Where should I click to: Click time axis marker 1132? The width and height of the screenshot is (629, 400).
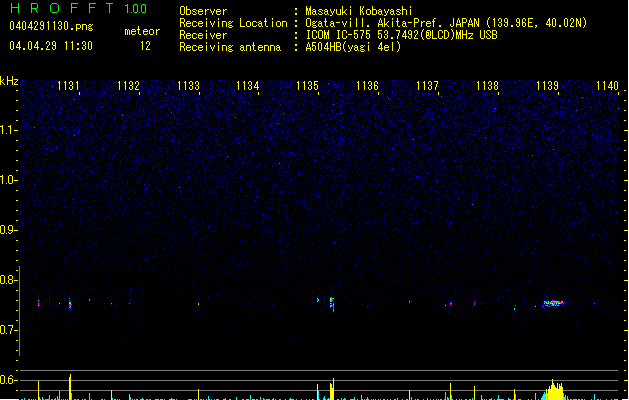click(128, 85)
